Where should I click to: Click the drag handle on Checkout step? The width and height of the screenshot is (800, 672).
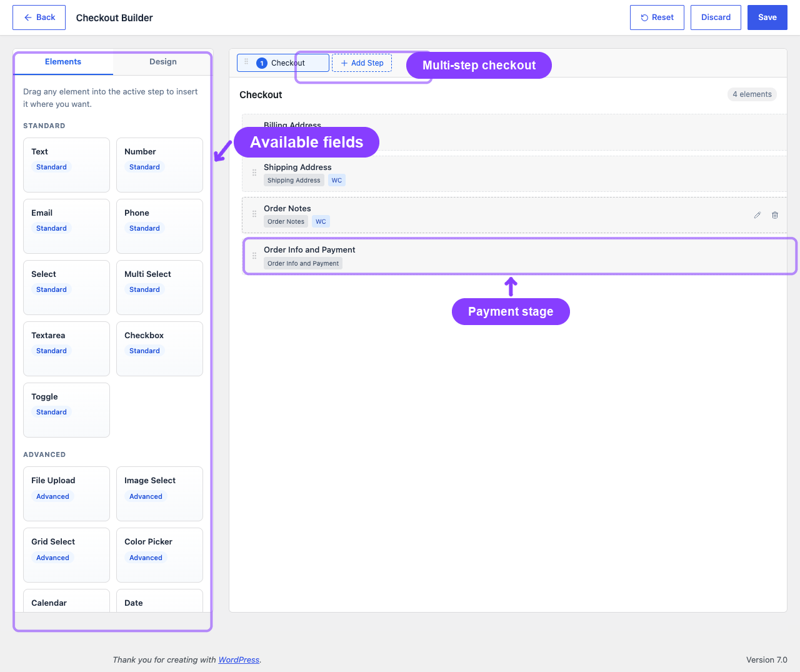pos(246,62)
